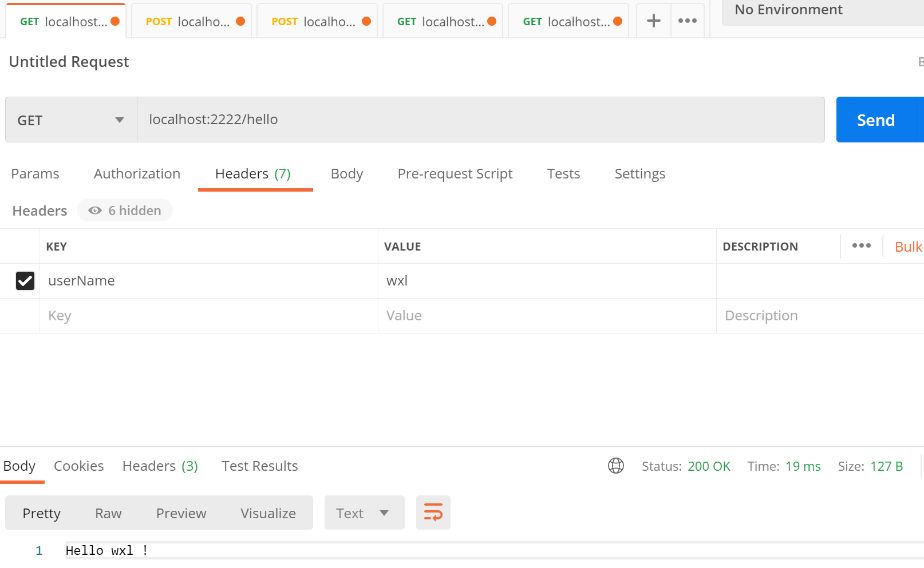This screenshot has width=924, height=568.
Task: Open the GET method dropdown
Action: (71, 120)
